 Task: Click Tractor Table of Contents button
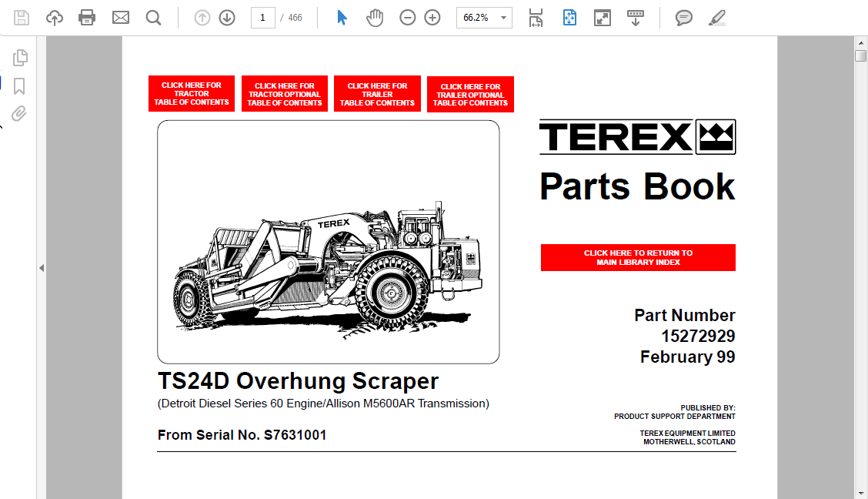point(192,94)
